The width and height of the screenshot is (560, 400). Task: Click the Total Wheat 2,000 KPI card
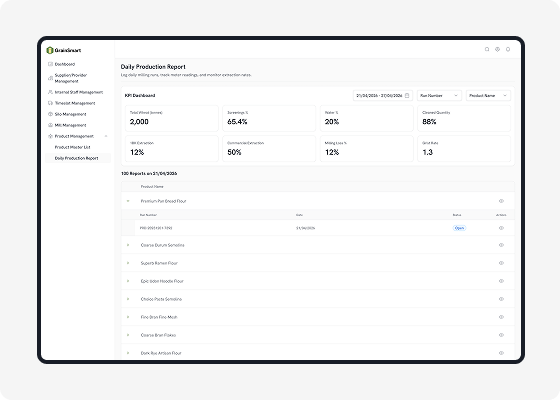[172, 118]
